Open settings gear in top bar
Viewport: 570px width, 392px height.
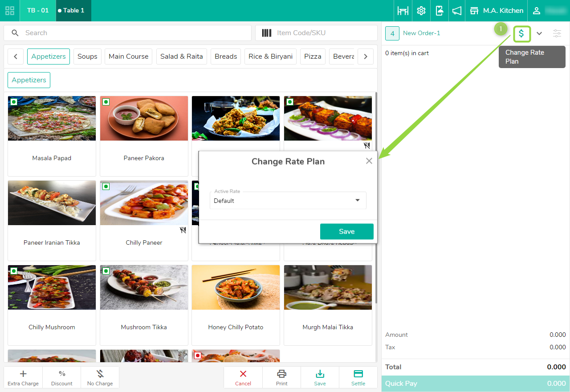pos(421,11)
